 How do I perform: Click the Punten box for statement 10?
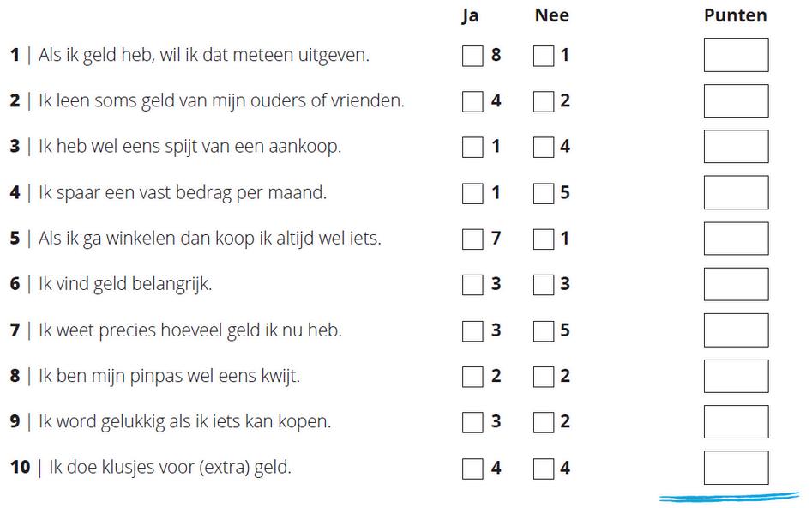pyautogui.click(x=736, y=468)
